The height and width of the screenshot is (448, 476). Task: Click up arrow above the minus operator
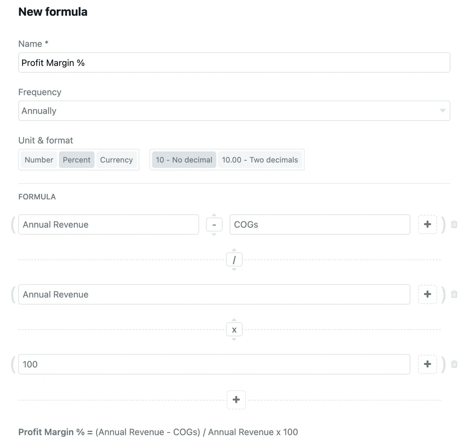(x=214, y=215)
